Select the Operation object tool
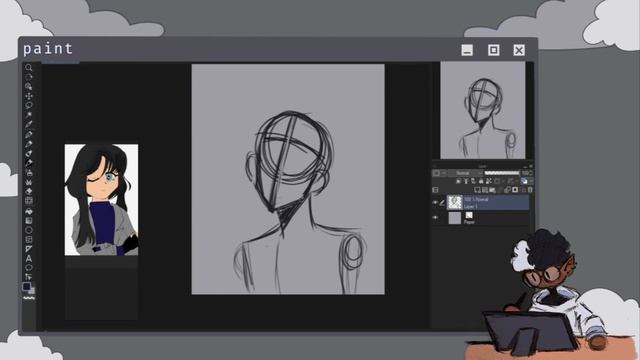The width and height of the screenshot is (640, 360). 29,86
